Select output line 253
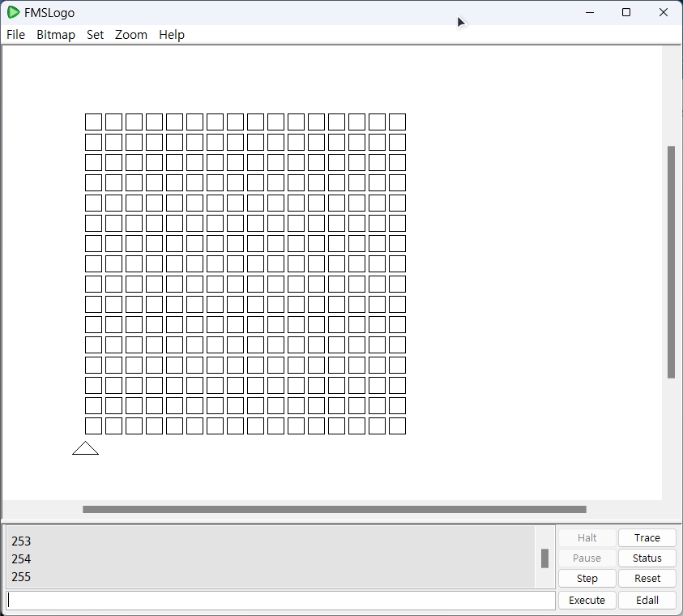 point(21,541)
